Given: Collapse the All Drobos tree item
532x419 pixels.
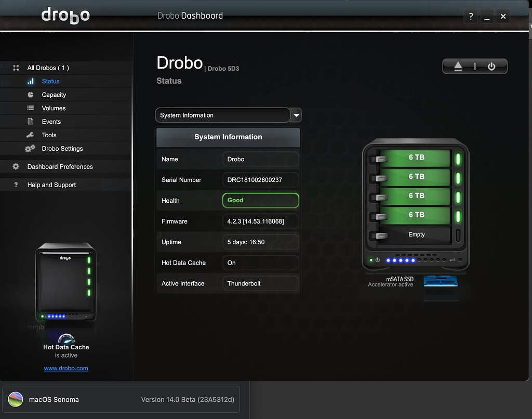Looking at the screenshot, I should pyautogui.click(x=16, y=68).
